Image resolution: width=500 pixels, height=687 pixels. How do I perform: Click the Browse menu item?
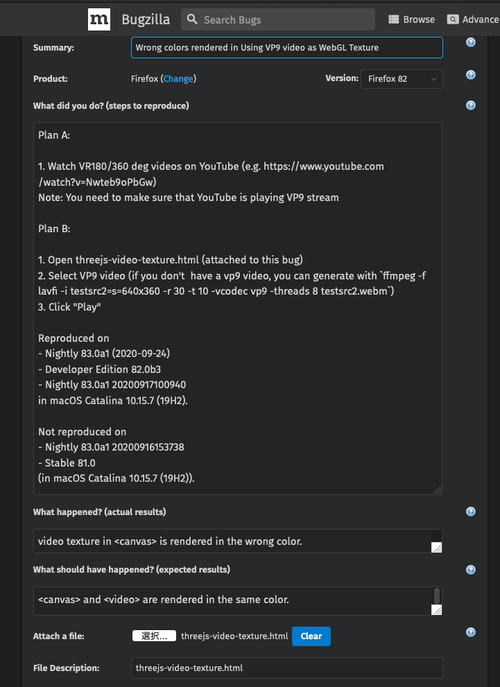pos(412,19)
